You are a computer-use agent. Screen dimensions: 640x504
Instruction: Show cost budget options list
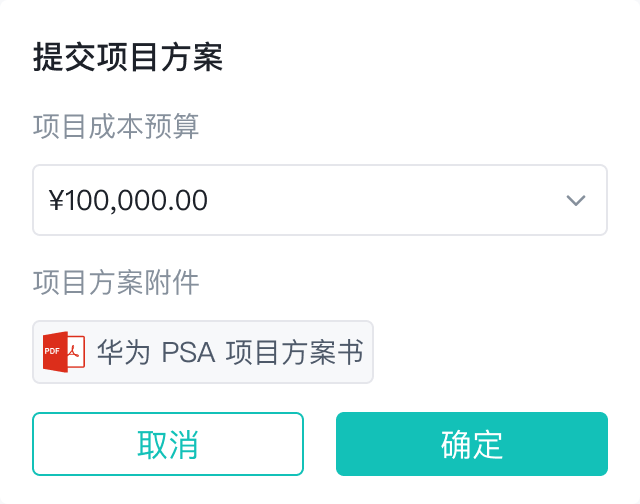coord(576,200)
